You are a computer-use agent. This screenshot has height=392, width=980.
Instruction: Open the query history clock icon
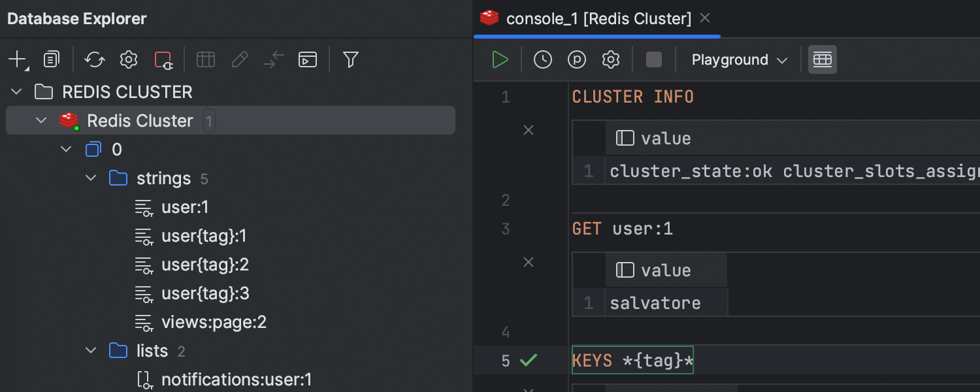click(542, 60)
